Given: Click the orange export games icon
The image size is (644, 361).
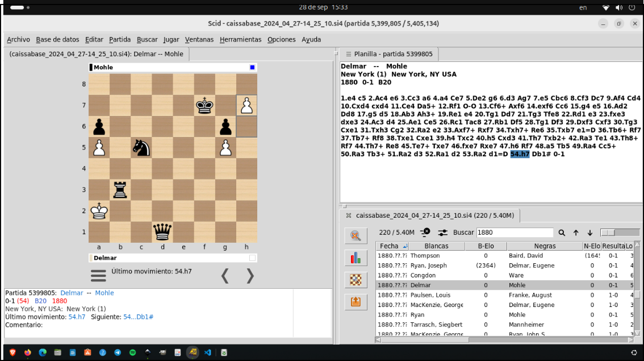Looking at the screenshot, I should click(356, 301).
